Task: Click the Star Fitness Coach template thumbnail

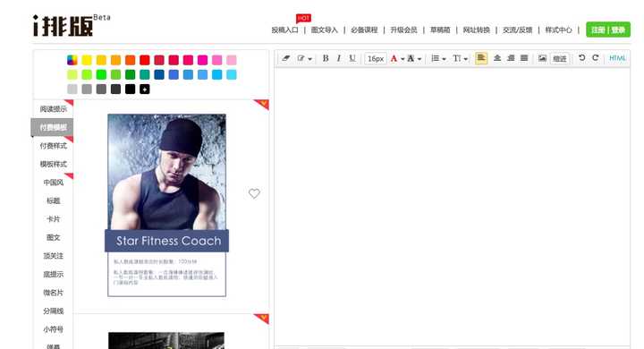Action: click(x=166, y=205)
